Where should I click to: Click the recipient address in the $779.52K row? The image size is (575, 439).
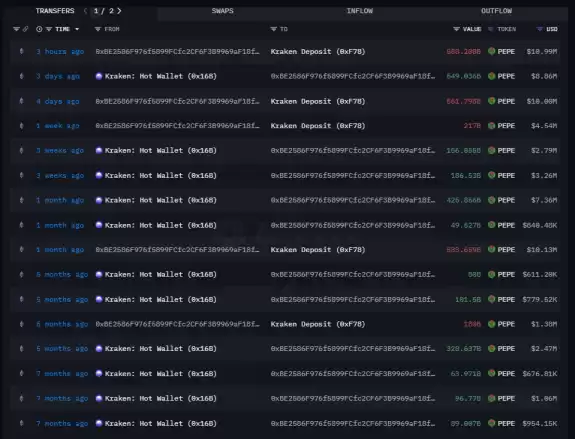click(x=353, y=300)
